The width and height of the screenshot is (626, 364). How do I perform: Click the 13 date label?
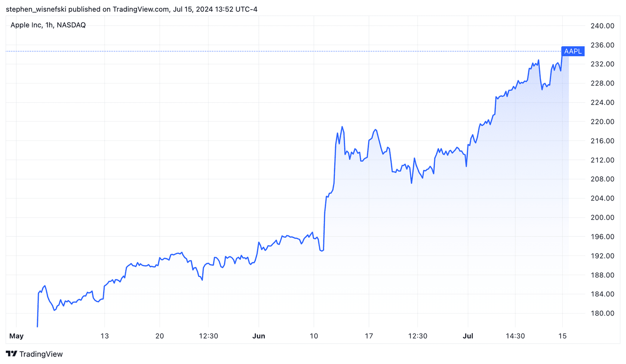pyautogui.click(x=104, y=336)
